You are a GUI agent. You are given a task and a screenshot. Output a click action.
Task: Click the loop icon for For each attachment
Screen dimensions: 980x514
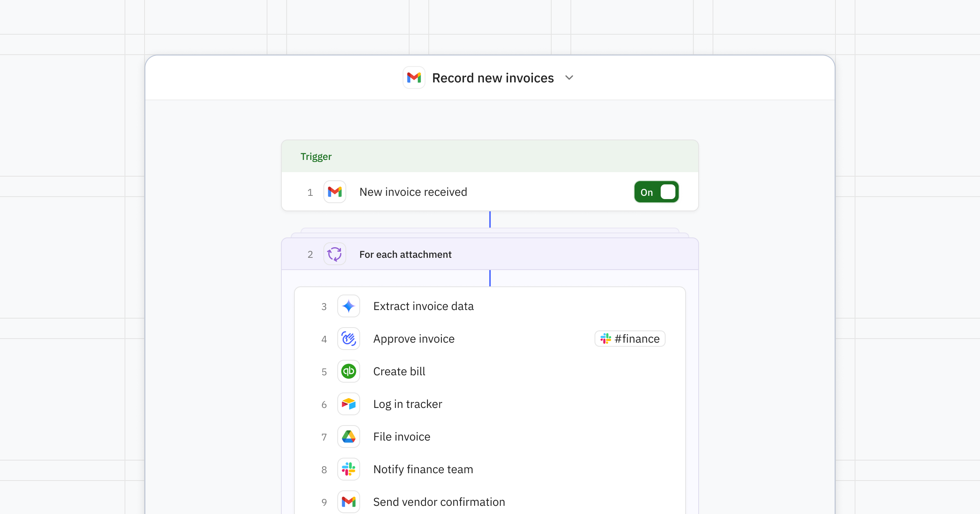[335, 254]
